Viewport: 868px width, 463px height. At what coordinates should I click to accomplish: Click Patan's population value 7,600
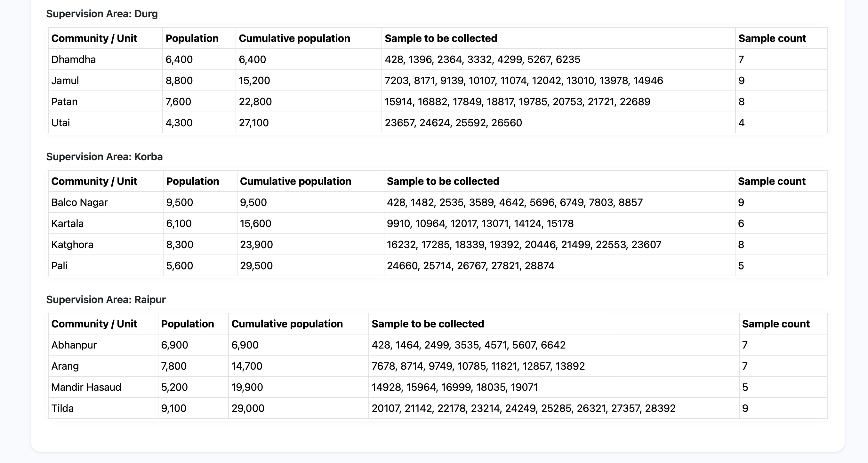(x=178, y=102)
